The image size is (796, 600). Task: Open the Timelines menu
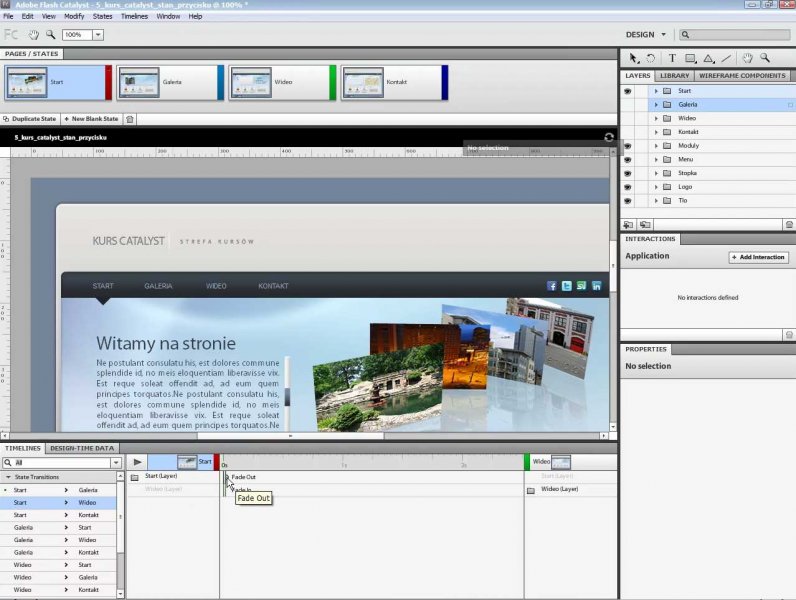pos(134,16)
